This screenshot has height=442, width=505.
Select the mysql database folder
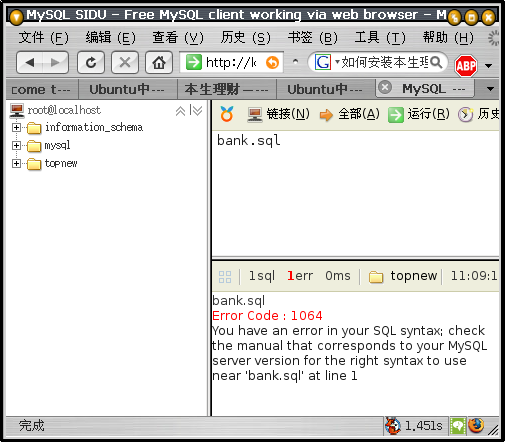click(34, 146)
